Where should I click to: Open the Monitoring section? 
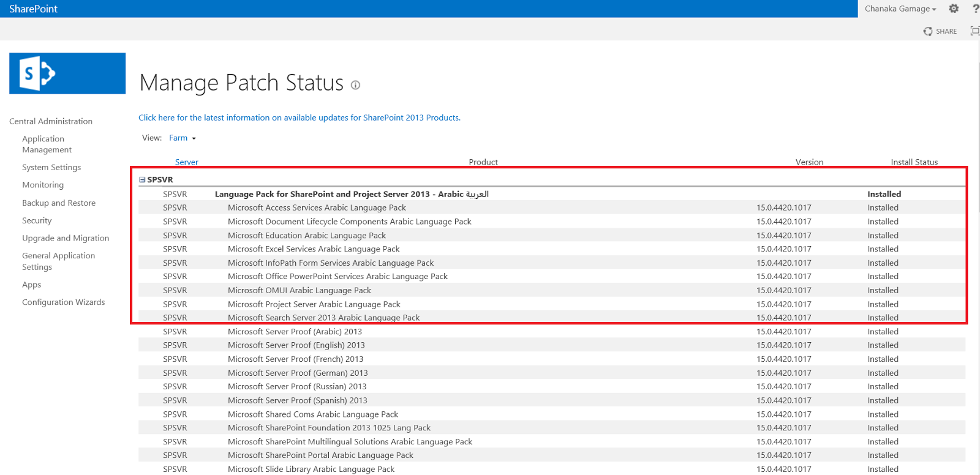click(x=43, y=185)
